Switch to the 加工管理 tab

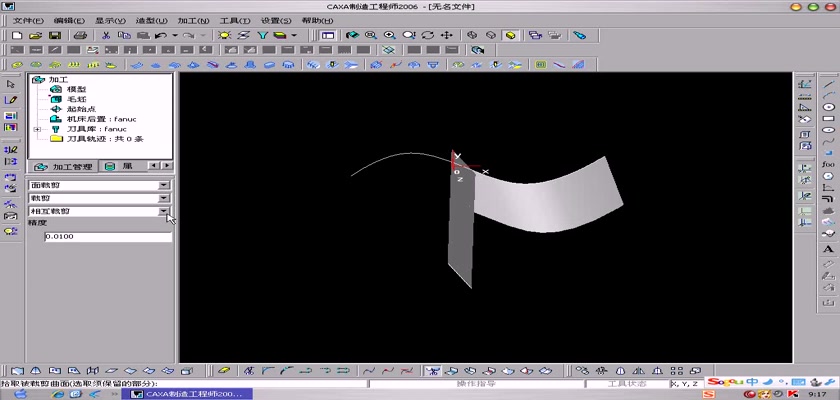[63, 167]
